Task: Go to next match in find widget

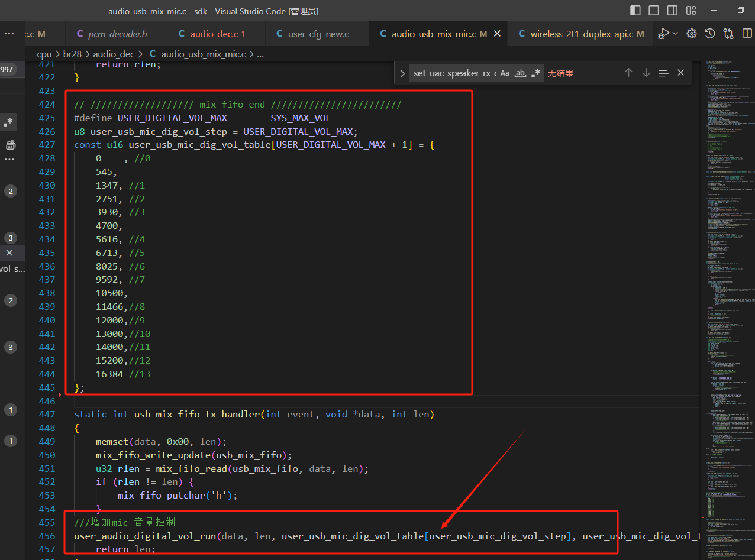Action: [x=646, y=73]
